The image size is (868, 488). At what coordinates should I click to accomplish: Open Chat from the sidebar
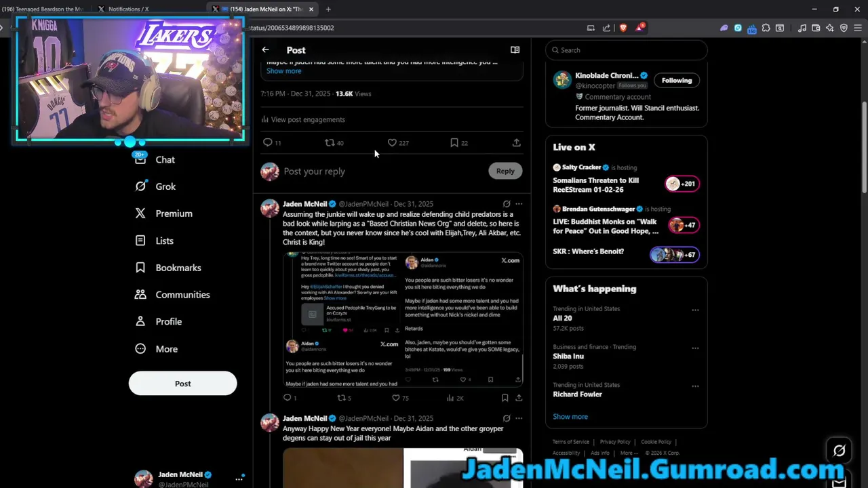(155, 159)
